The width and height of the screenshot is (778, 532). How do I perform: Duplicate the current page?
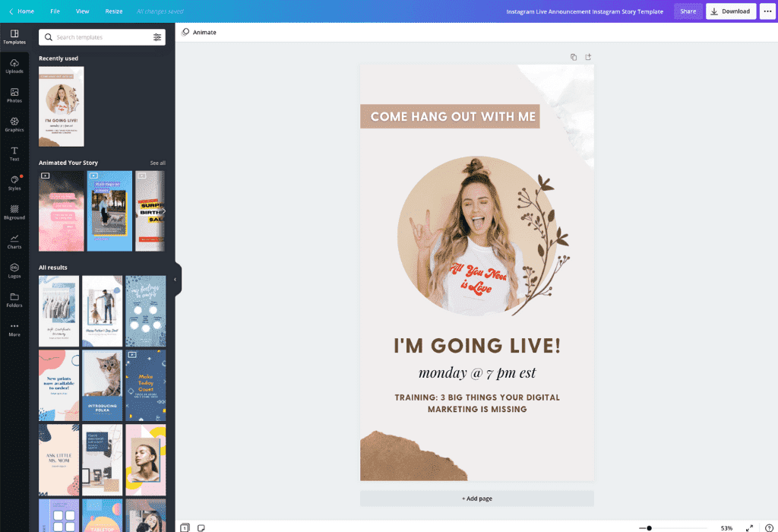pos(574,56)
